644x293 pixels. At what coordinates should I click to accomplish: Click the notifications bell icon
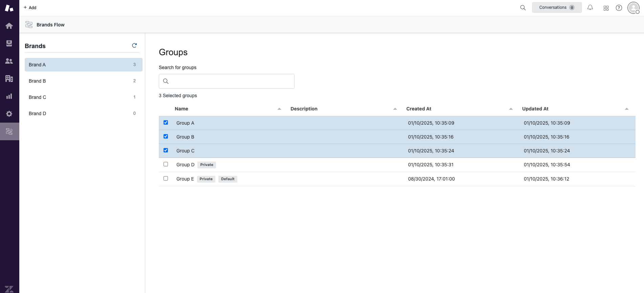590,7
